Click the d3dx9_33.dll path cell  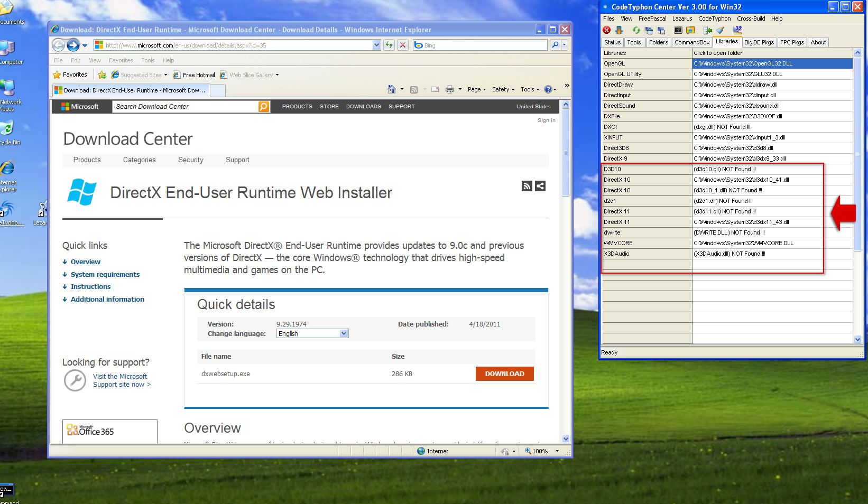pyautogui.click(x=772, y=158)
